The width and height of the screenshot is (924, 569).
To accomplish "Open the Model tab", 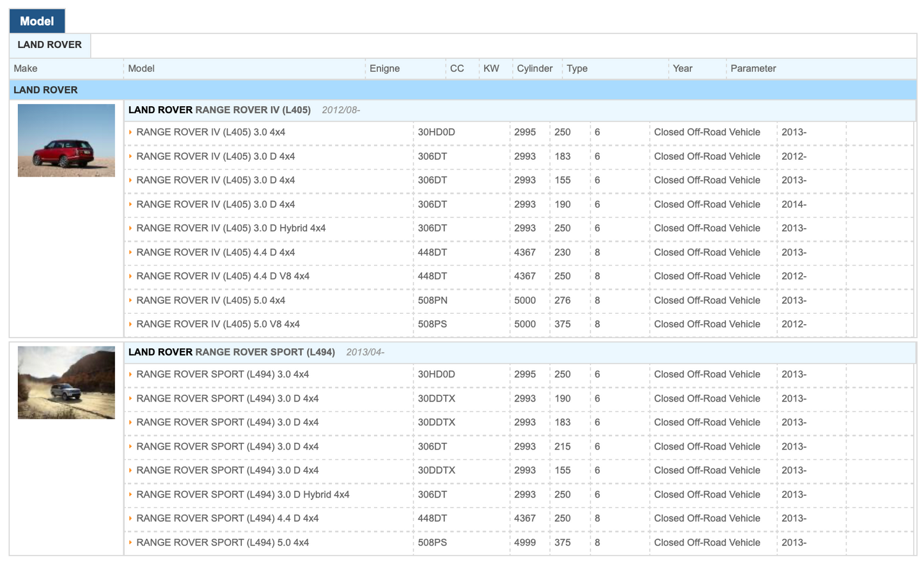I will [37, 21].
